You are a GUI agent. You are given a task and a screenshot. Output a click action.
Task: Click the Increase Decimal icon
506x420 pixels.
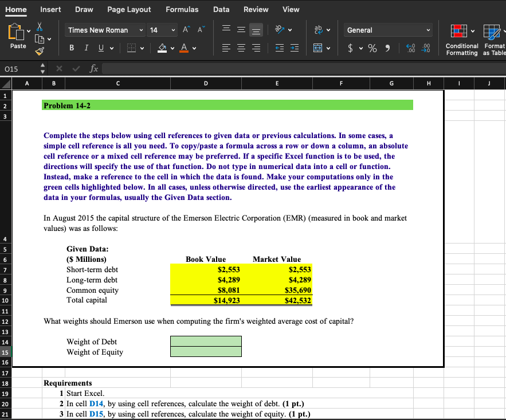[410, 49]
